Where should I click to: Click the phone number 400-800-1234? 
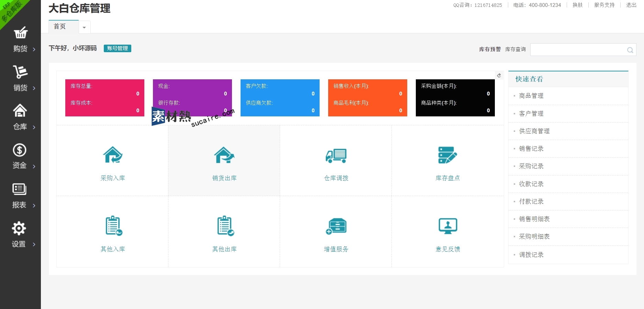(x=545, y=5)
